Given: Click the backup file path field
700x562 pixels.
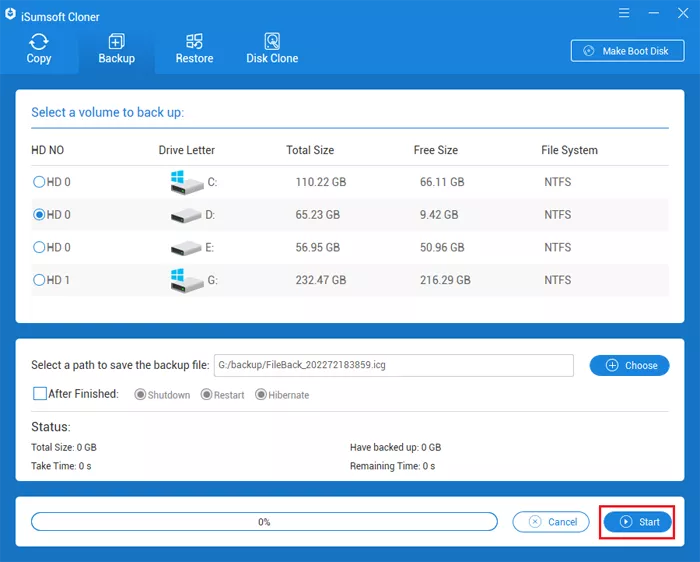Looking at the screenshot, I should pos(393,365).
